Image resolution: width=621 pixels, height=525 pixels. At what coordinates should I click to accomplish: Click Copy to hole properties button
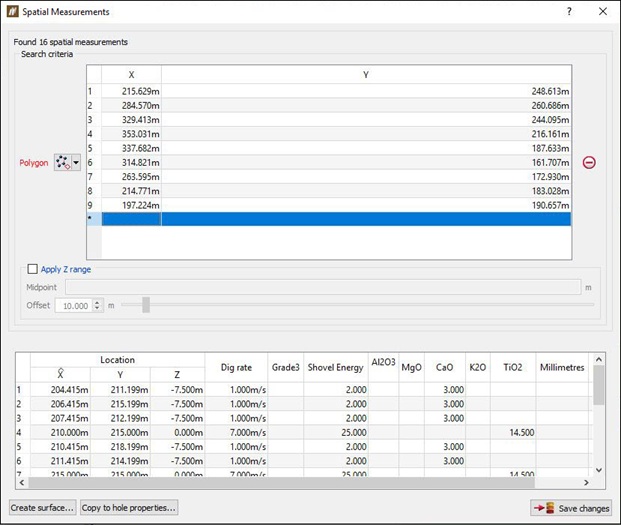coord(129,508)
